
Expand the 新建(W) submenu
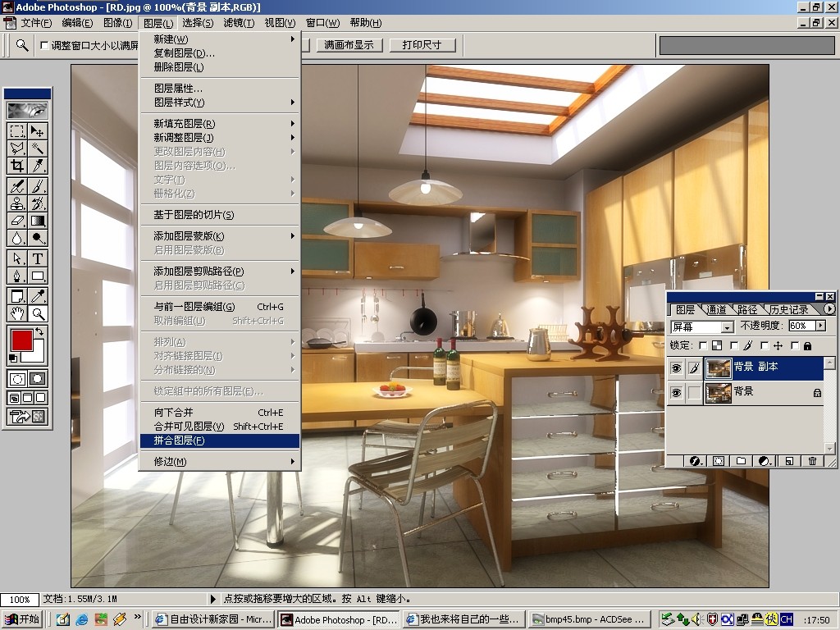pos(220,39)
